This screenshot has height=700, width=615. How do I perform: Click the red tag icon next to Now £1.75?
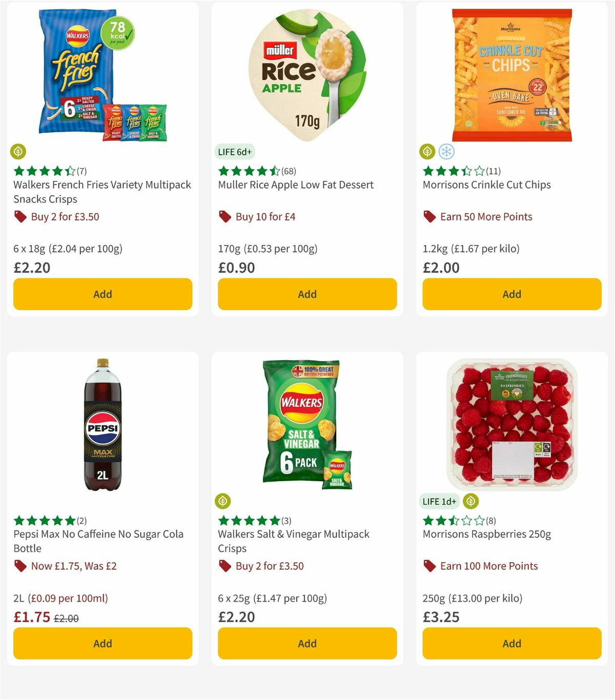19,566
